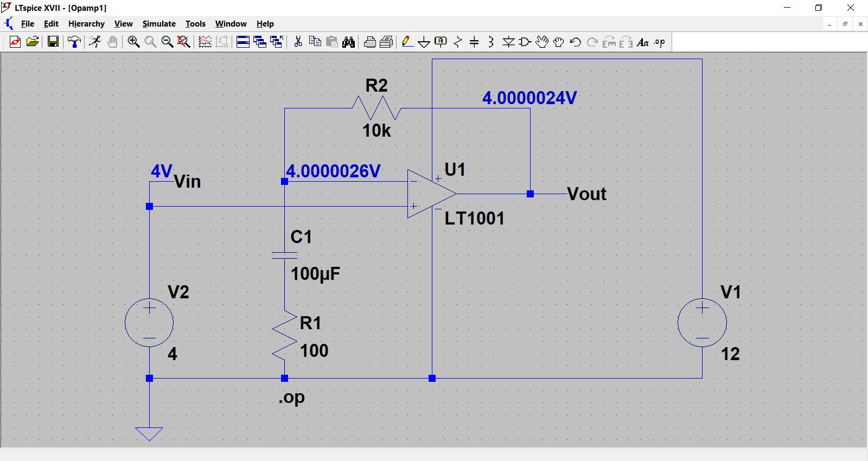Select the Place Resistor tool
The image size is (868, 461).
tap(458, 42)
